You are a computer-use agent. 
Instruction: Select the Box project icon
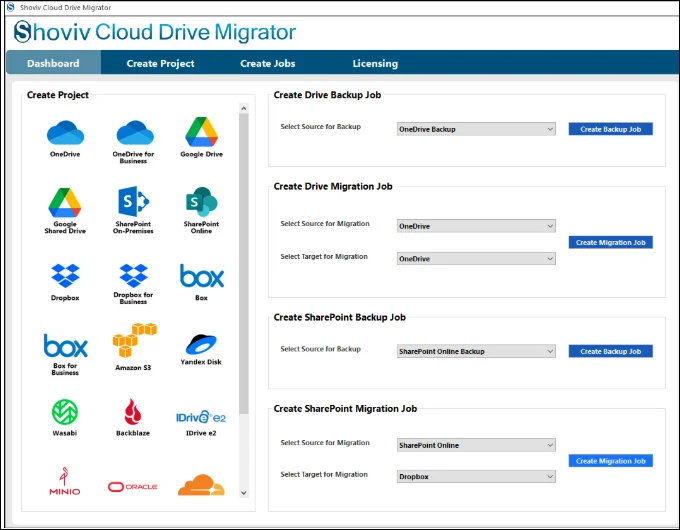(202, 276)
